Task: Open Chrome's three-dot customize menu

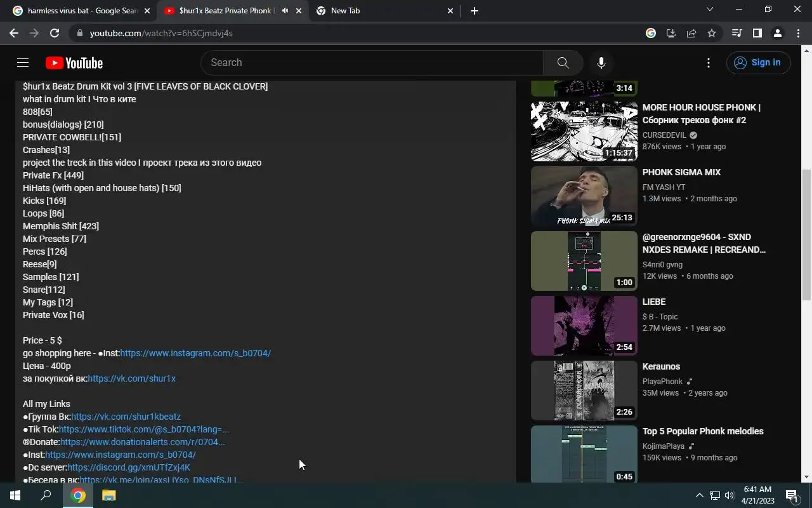Action: [x=797, y=33]
